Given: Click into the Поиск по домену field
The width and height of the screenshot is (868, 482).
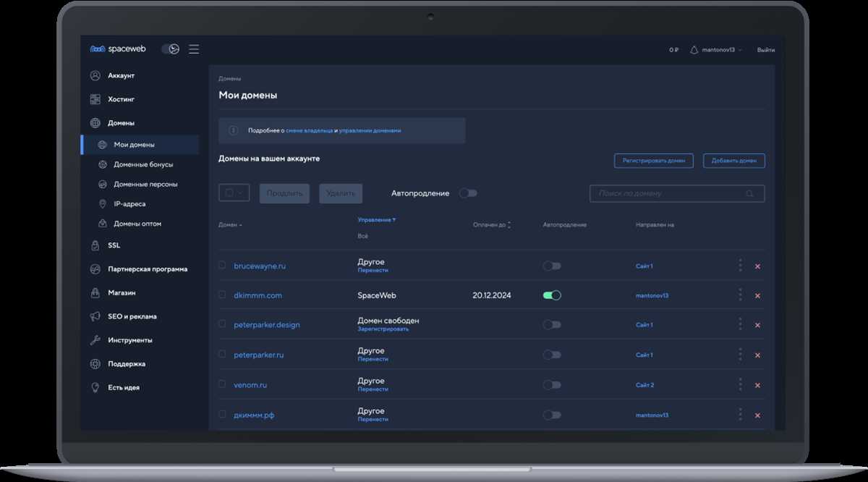Looking at the screenshot, I should (x=677, y=193).
